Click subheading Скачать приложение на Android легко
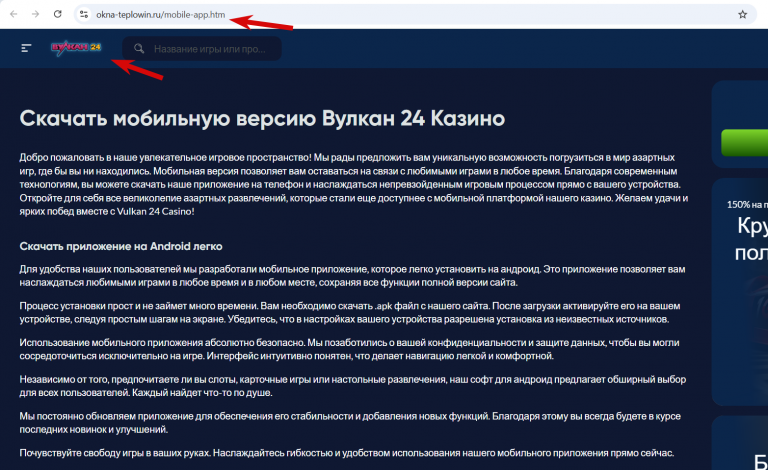768x470 pixels. pyautogui.click(x=121, y=246)
